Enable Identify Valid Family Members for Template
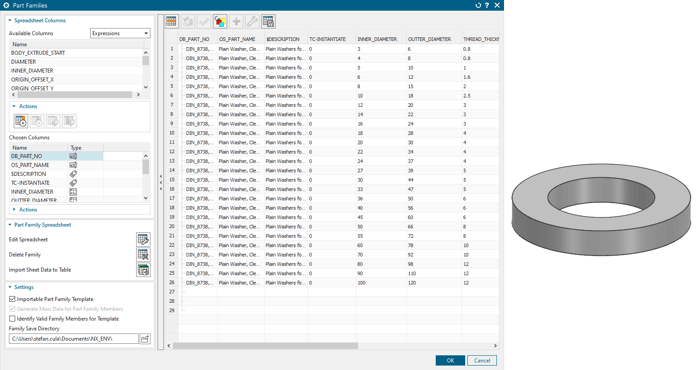 (12, 319)
